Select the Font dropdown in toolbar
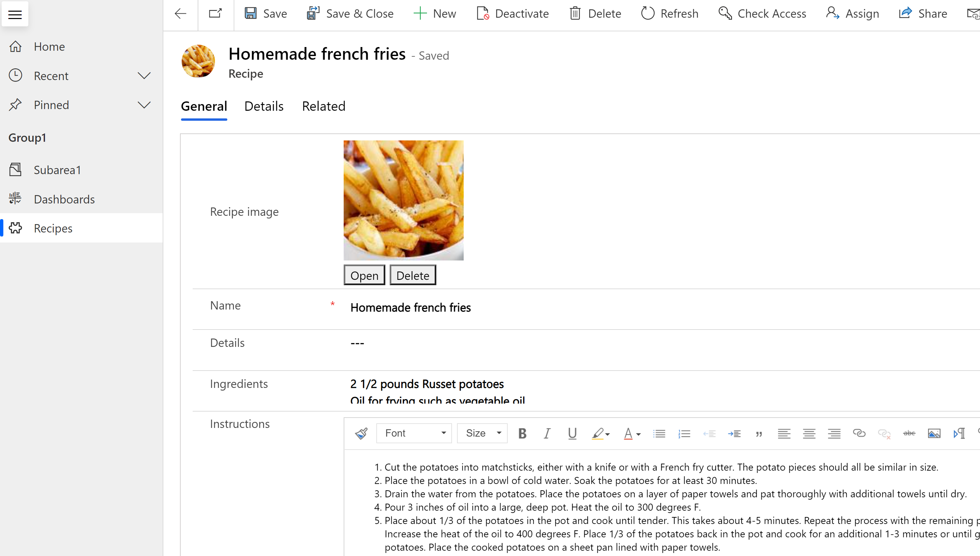The height and width of the screenshot is (556, 980). tap(414, 433)
